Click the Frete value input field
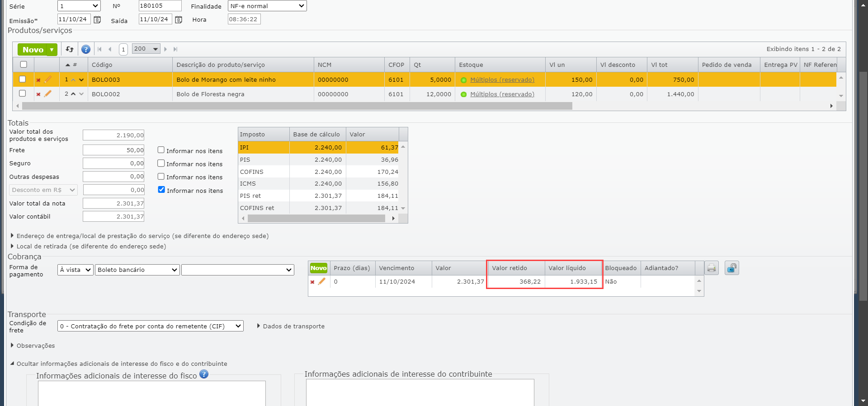This screenshot has width=868, height=406. (x=113, y=150)
